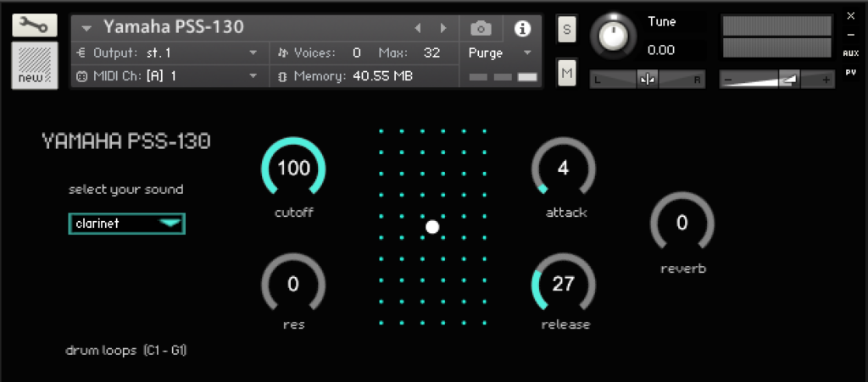
Task: Mute the instrument with the M button
Action: pyautogui.click(x=566, y=73)
